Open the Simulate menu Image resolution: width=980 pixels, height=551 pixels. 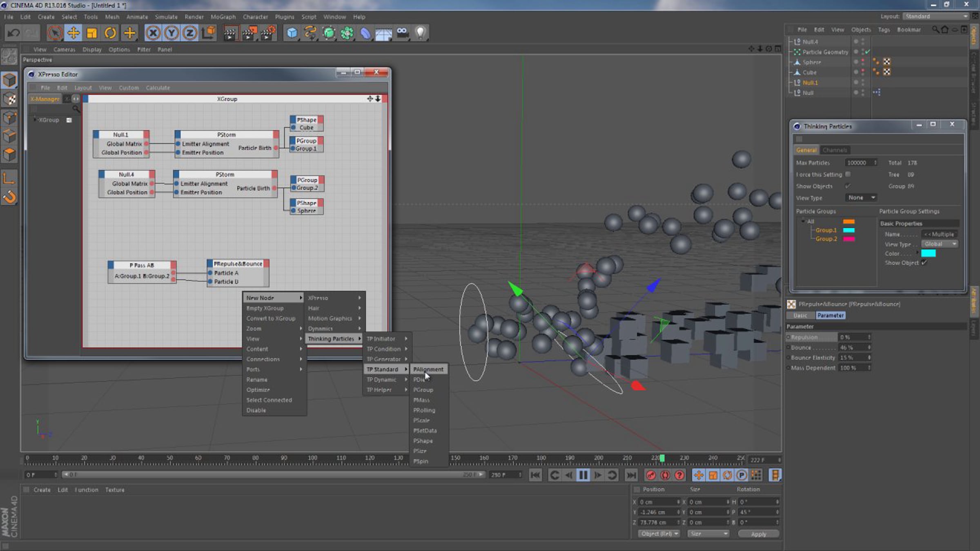(166, 17)
